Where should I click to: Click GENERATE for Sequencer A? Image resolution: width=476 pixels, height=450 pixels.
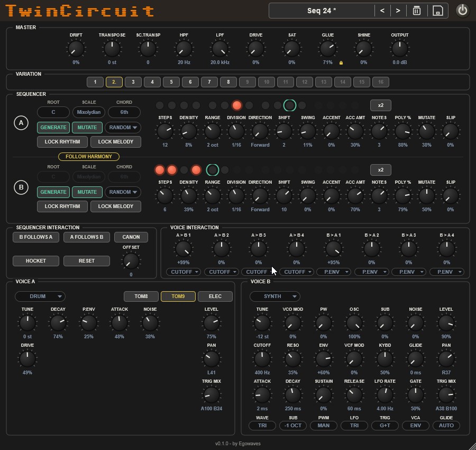53,128
